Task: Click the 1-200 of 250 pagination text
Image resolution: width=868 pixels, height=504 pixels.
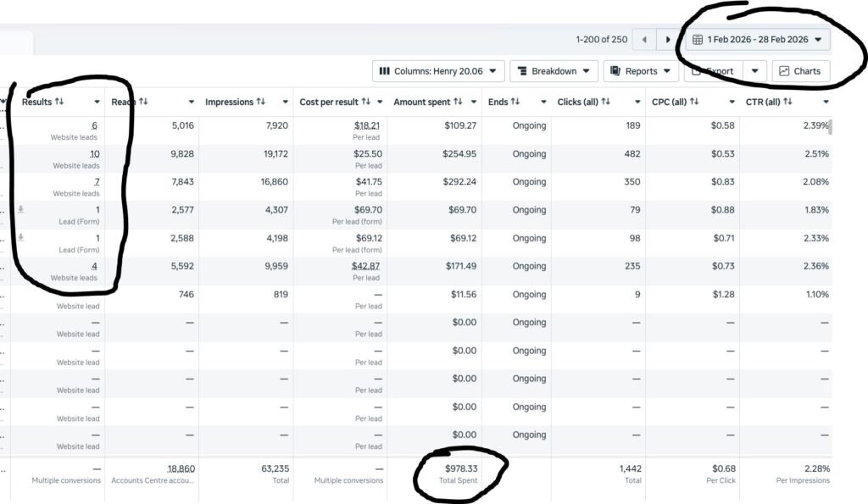Action: click(x=601, y=39)
